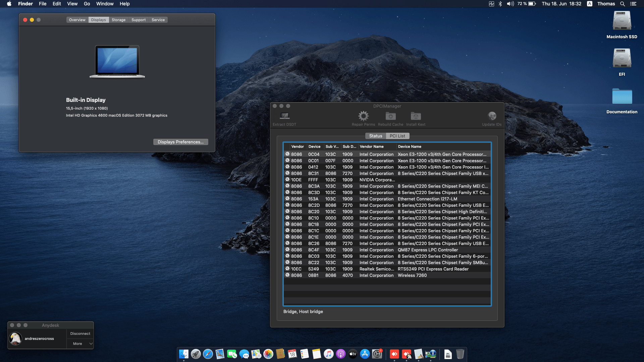Open Finder from the Dock
644x362 pixels.
184,354
